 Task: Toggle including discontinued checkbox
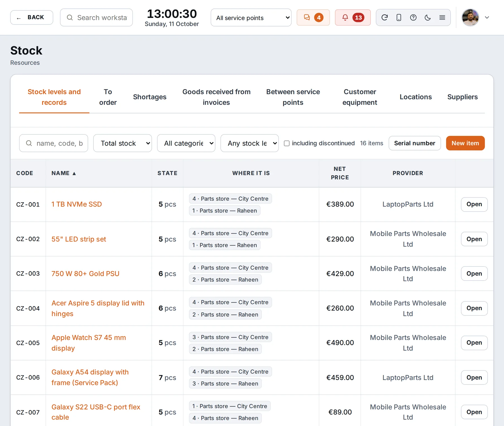click(x=286, y=143)
